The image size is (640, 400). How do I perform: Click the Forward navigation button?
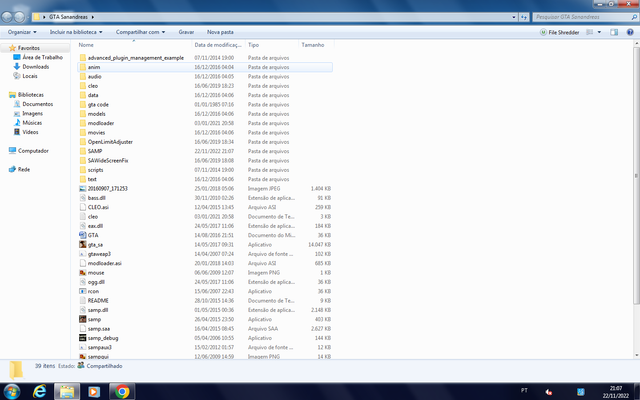click(x=19, y=17)
